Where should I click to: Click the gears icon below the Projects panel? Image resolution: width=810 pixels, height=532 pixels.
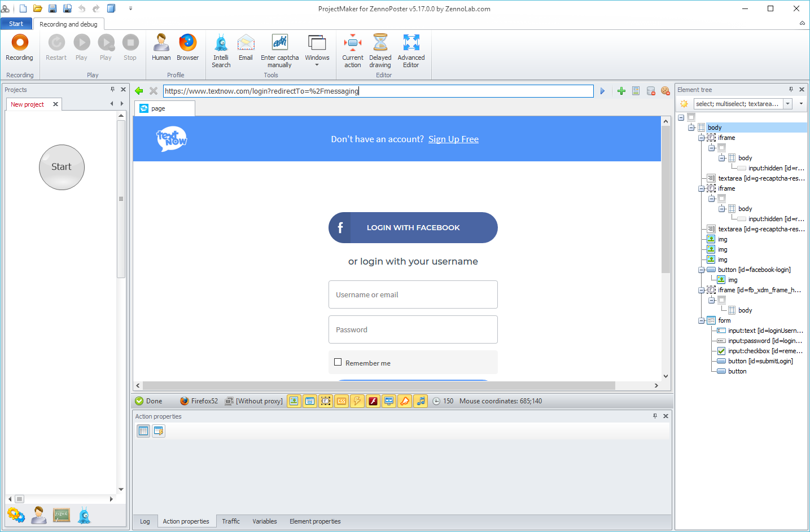[x=16, y=515]
